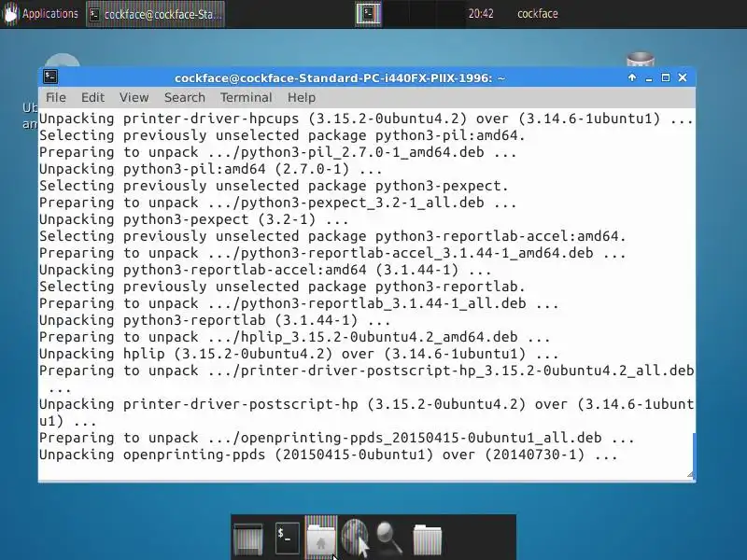Open the home folder file manager dock icon

tap(320, 539)
